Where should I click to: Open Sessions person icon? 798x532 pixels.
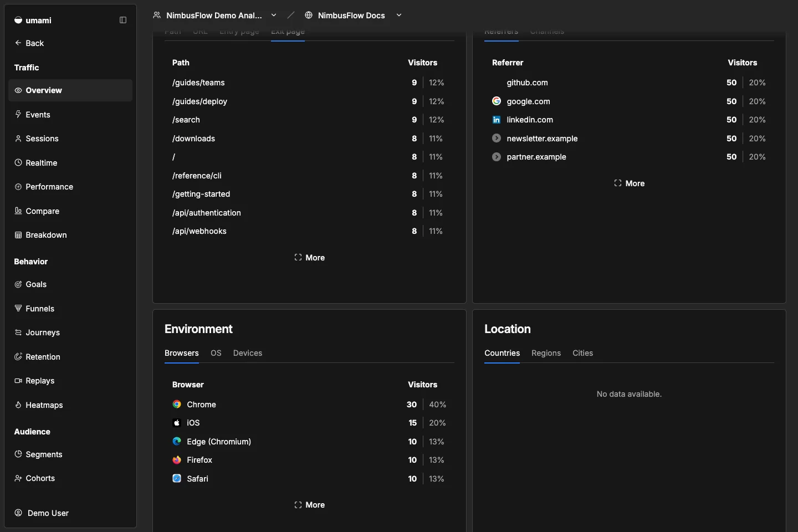point(18,139)
